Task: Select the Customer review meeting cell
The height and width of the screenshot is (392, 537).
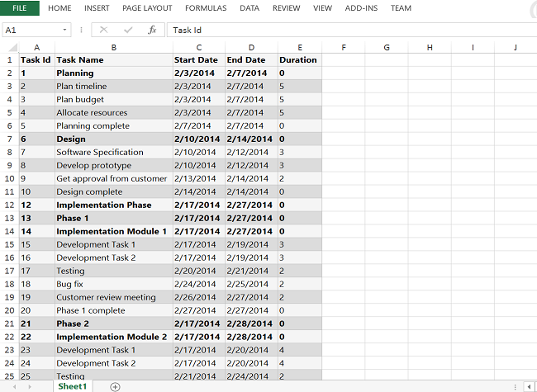Action: 114,297
